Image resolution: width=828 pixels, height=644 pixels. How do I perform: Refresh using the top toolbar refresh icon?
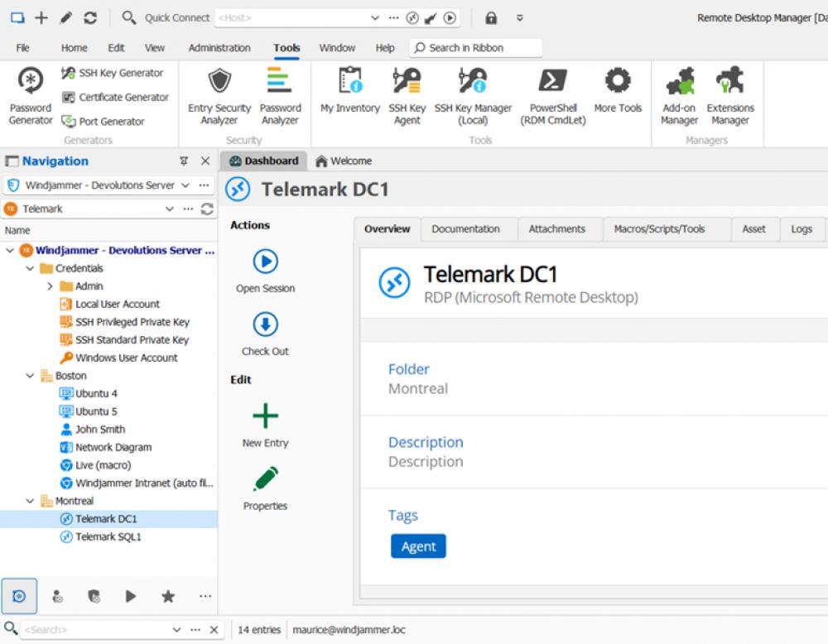[x=90, y=17]
